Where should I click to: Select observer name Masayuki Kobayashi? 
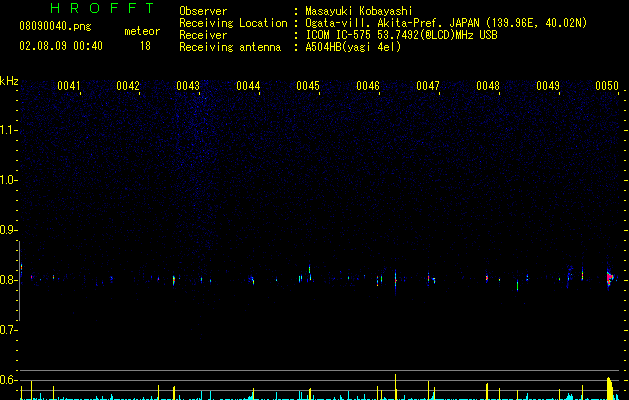tap(359, 11)
